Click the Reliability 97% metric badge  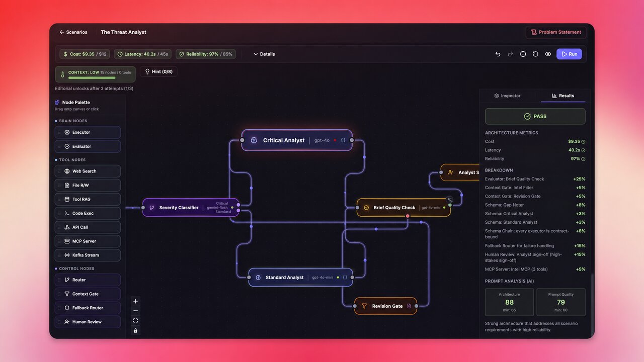click(205, 54)
